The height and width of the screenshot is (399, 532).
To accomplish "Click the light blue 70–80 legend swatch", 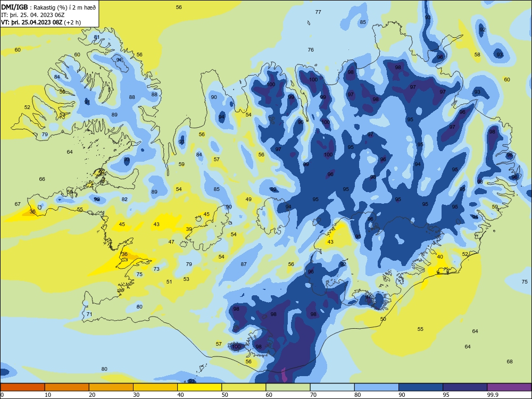I will [332, 387].
